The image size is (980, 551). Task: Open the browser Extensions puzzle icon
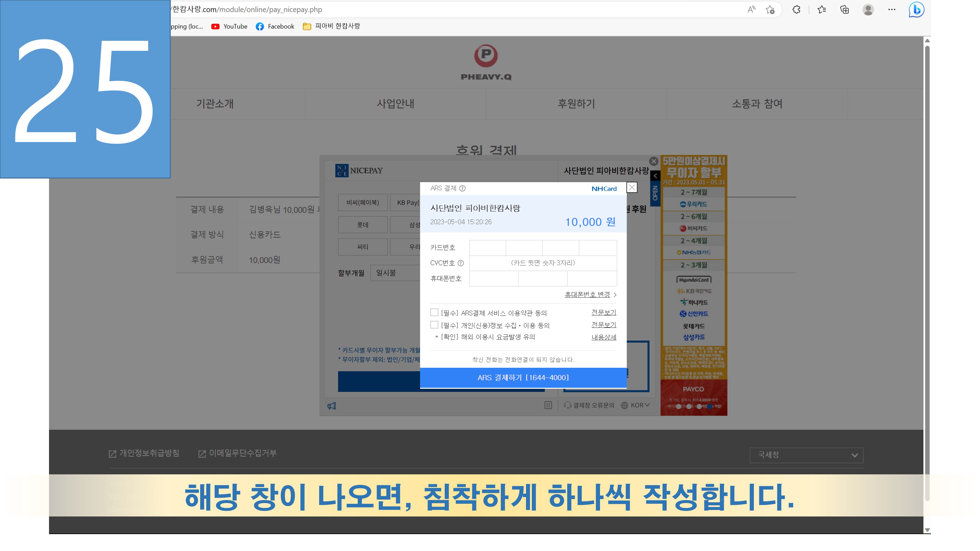[x=796, y=10]
